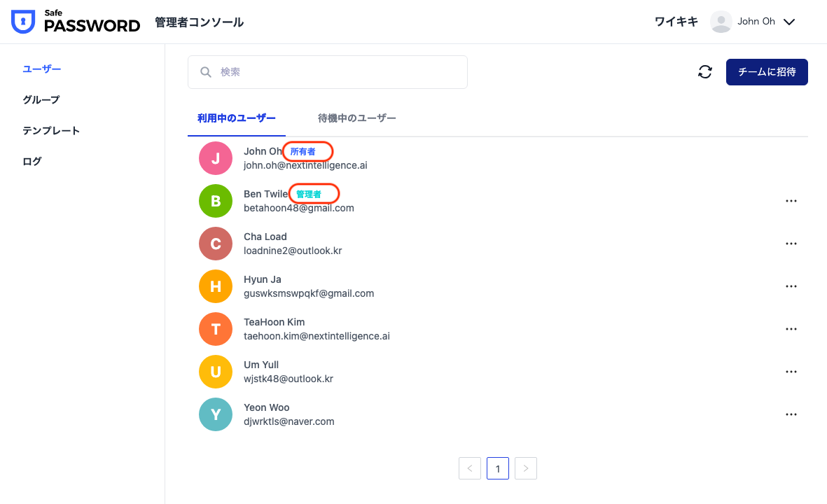Open more options for Um Yull
827x504 pixels.
point(791,372)
